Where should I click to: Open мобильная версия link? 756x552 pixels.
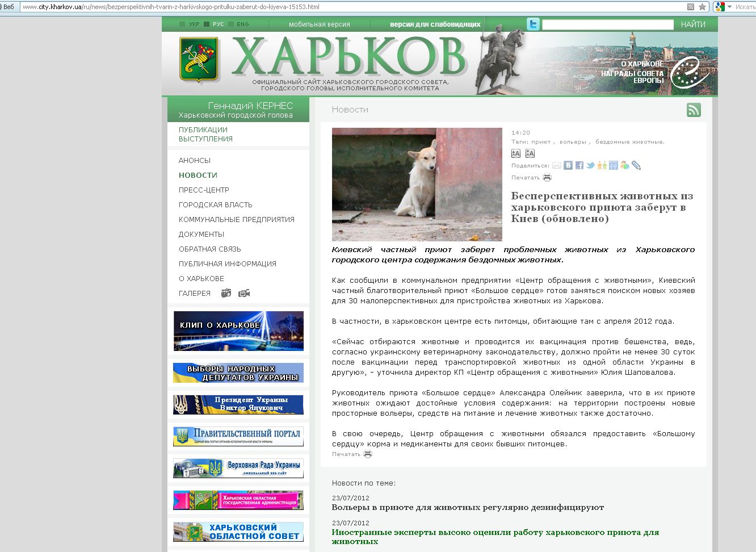320,24
